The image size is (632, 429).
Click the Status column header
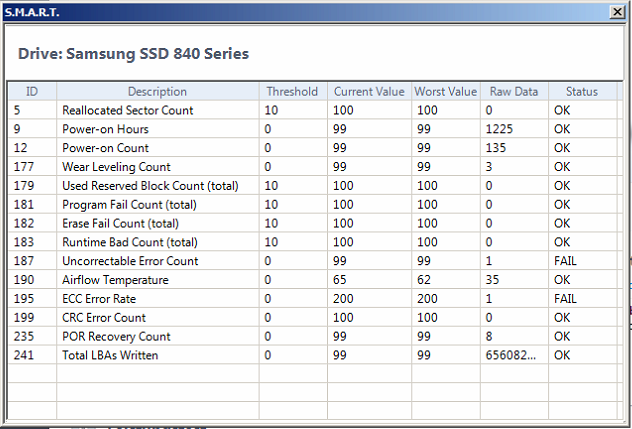pos(582,92)
